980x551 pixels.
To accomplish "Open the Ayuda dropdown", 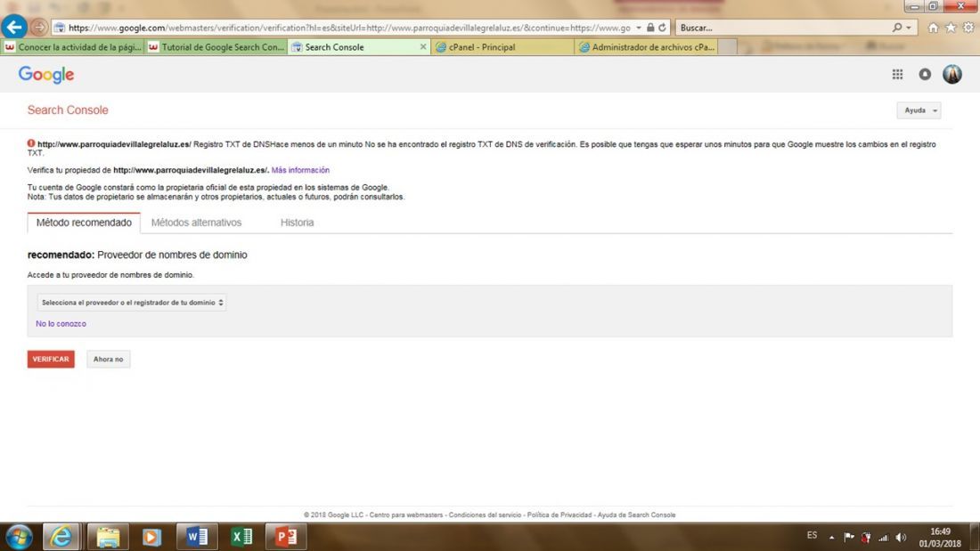I will pos(919,110).
